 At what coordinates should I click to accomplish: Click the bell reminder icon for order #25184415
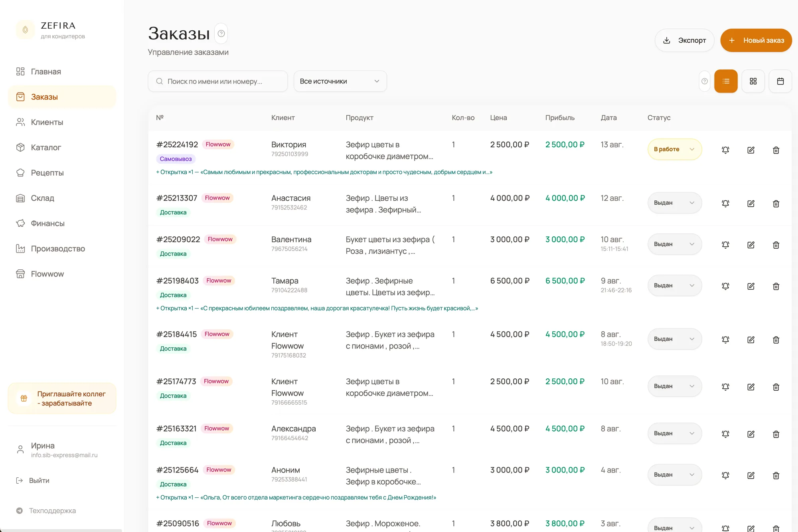pyautogui.click(x=725, y=340)
